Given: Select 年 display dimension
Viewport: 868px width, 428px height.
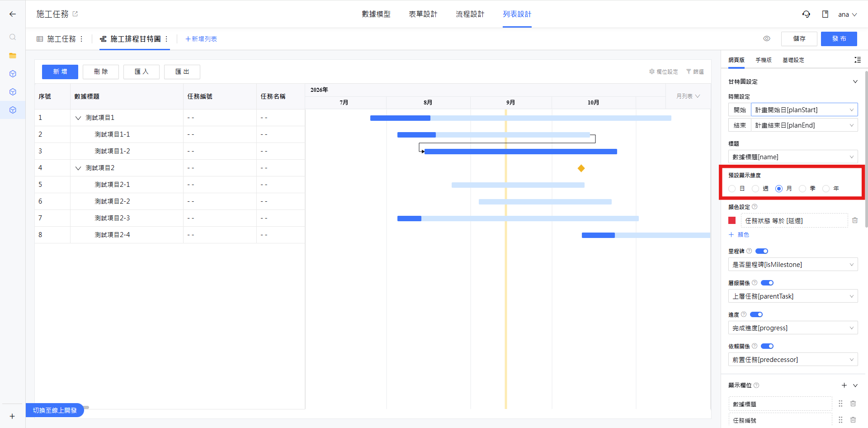Looking at the screenshot, I should click(x=826, y=189).
